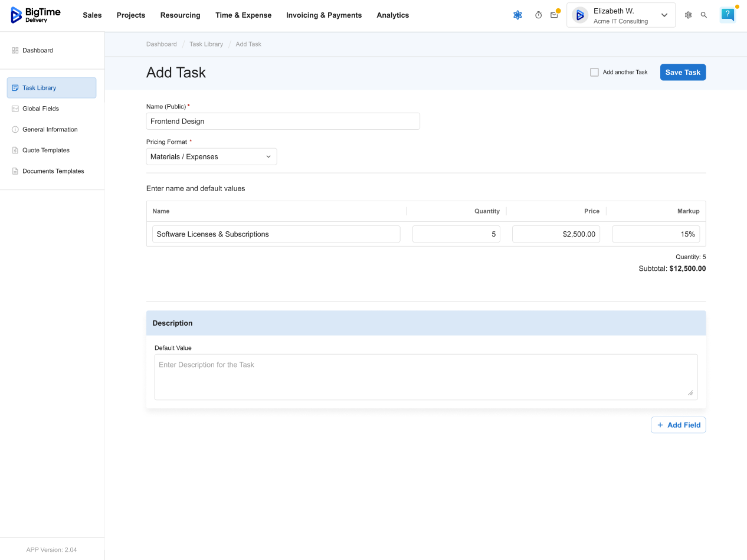This screenshot has height=560, width=747.
Task: Click the BigTime Delivery logo
Action: (37, 15)
